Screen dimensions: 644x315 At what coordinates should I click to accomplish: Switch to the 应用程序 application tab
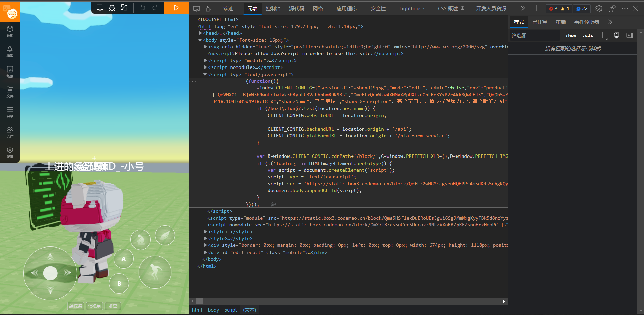[347, 9]
